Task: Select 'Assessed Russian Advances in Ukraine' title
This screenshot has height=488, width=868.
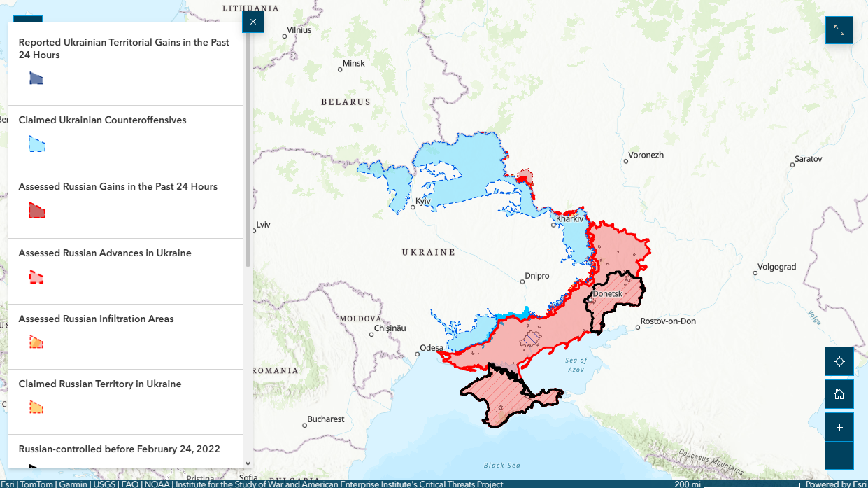Action: coord(104,253)
